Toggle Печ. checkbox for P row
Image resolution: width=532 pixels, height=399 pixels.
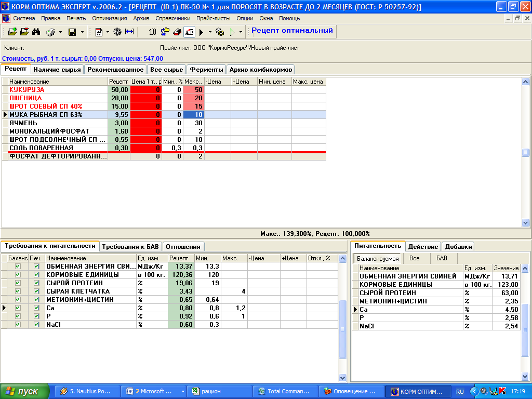[36, 316]
